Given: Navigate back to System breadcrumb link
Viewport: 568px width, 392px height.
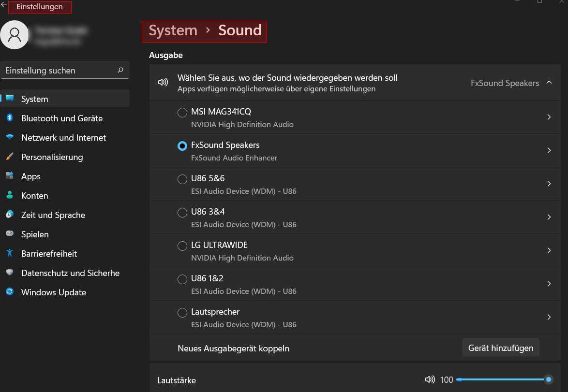Looking at the screenshot, I should 173,30.
